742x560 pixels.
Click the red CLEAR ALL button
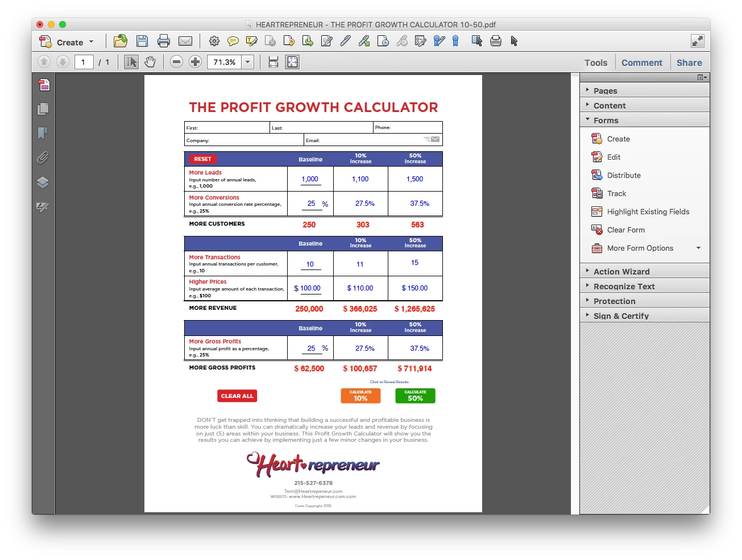237,396
